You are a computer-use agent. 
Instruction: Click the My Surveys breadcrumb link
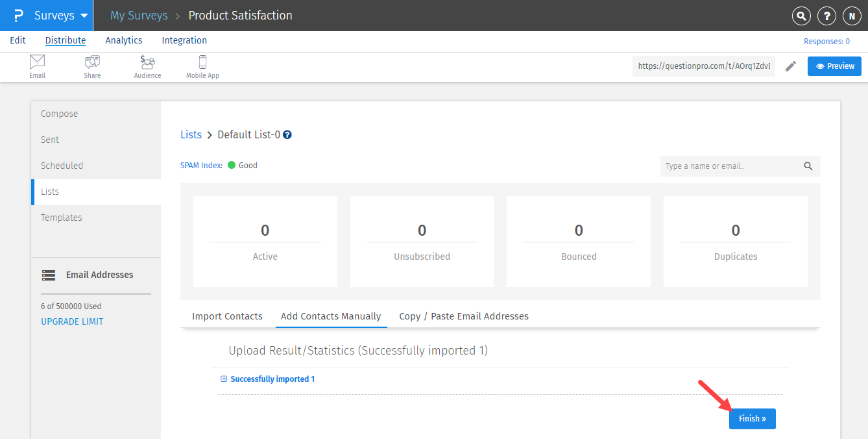[139, 16]
